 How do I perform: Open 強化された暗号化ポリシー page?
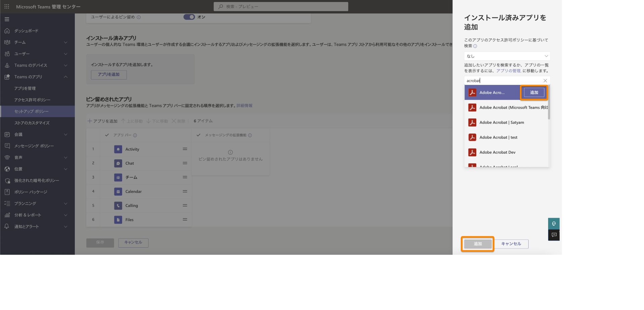37,180
